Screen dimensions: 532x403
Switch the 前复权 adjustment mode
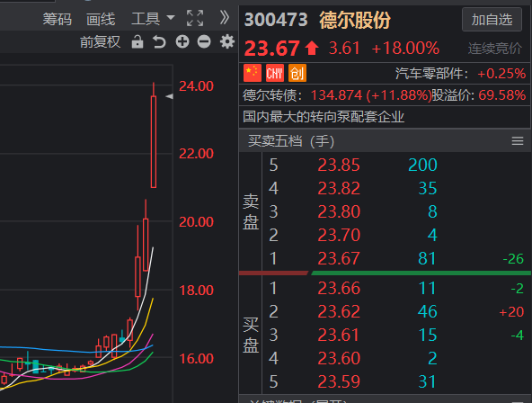pyautogui.click(x=100, y=42)
